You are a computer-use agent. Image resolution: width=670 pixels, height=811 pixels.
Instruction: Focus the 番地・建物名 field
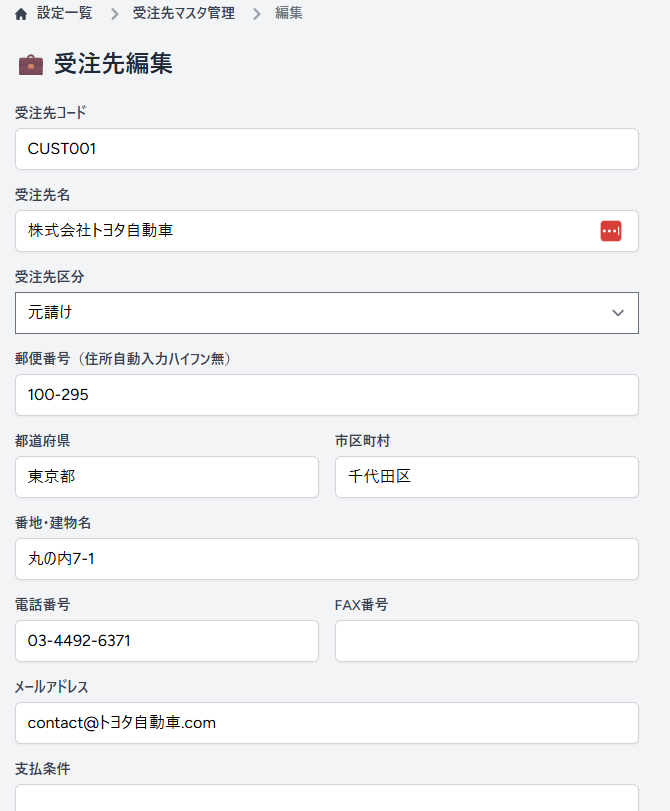[x=326, y=559]
